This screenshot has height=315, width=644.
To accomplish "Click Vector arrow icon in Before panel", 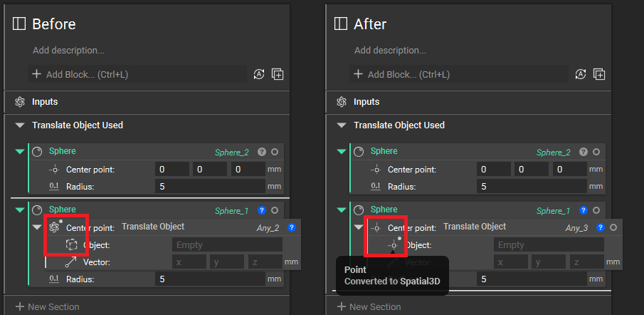I will coord(71,262).
